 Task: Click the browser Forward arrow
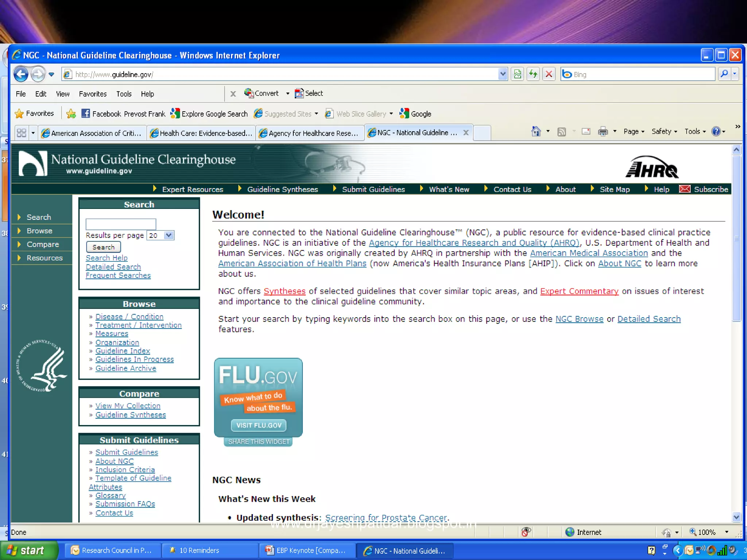pos(38,74)
